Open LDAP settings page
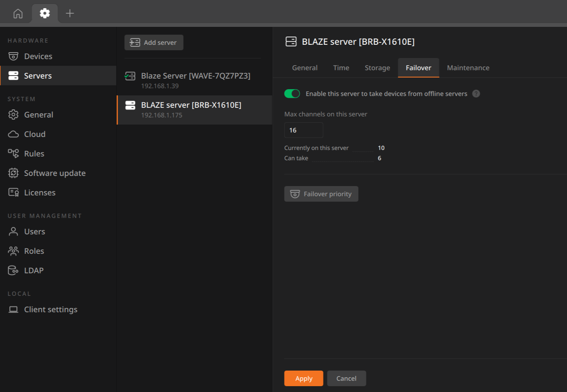 pos(58,270)
